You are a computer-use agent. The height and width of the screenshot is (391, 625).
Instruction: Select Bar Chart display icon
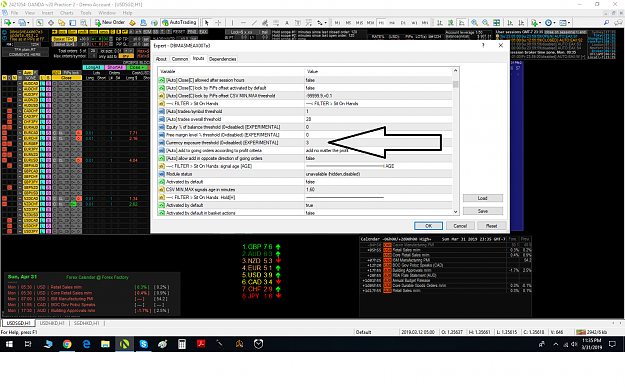click(440, 23)
